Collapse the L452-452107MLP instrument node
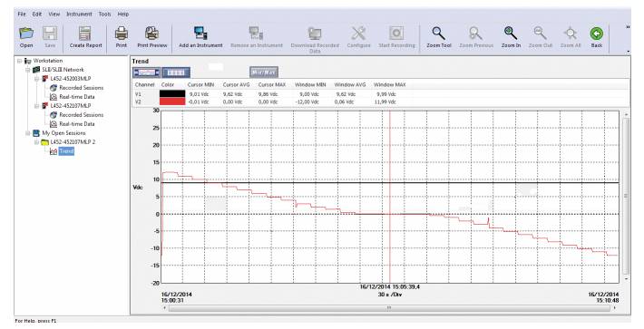644x329 pixels. (36, 106)
